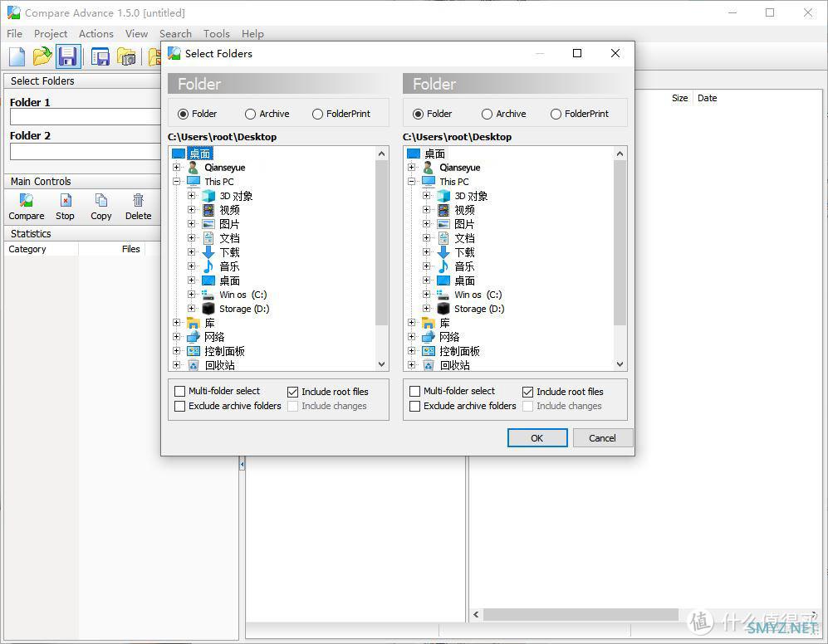
Task: Choose Archive radio in right panel
Action: pos(487,114)
